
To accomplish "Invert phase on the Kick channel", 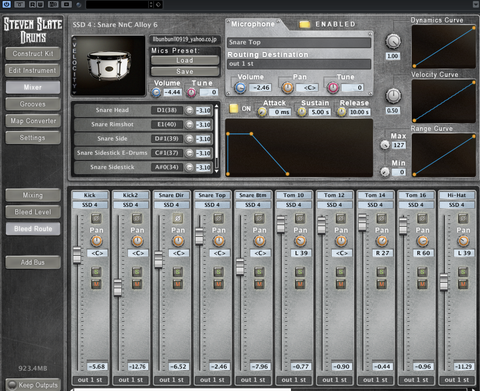I will point(96,219).
